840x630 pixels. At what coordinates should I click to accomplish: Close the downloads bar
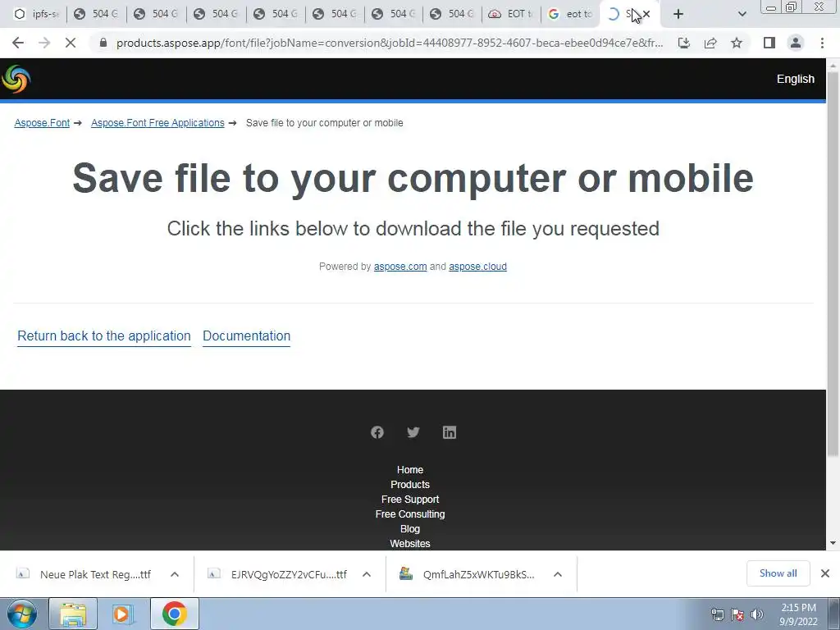(x=825, y=573)
